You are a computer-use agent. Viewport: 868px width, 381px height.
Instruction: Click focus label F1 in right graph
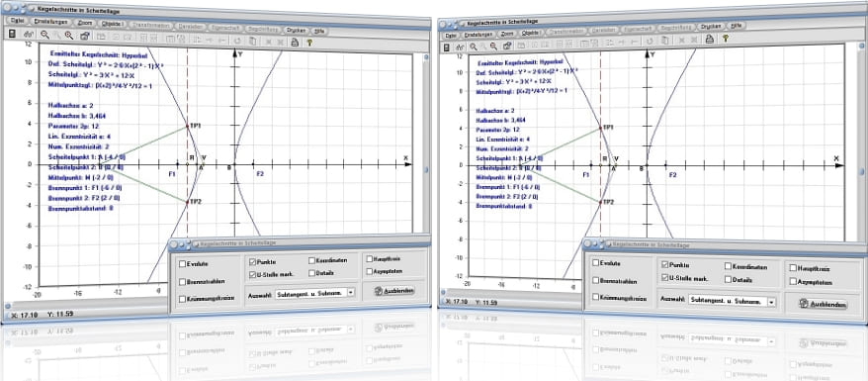click(585, 175)
